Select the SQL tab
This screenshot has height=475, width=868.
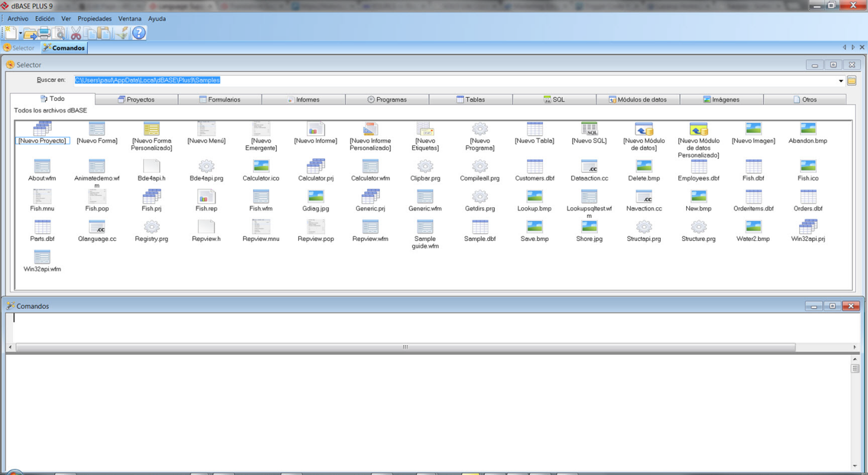pyautogui.click(x=554, y=100)
